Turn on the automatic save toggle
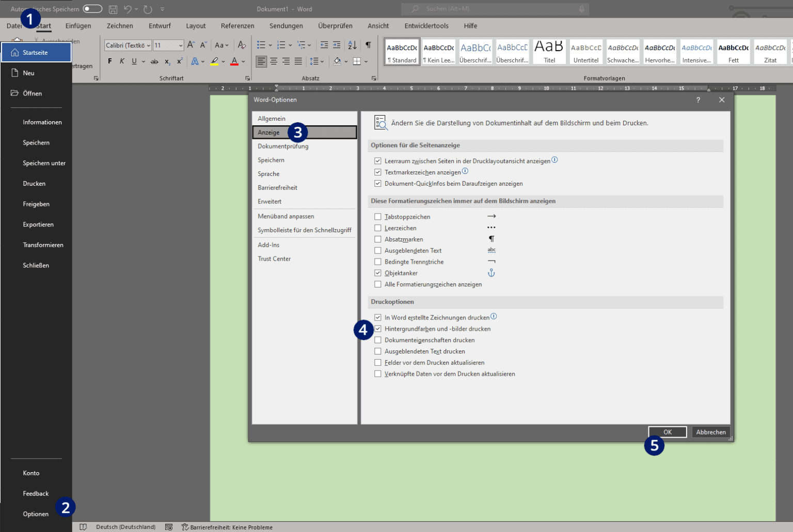793x532 pixels. (x=92, y=9)
